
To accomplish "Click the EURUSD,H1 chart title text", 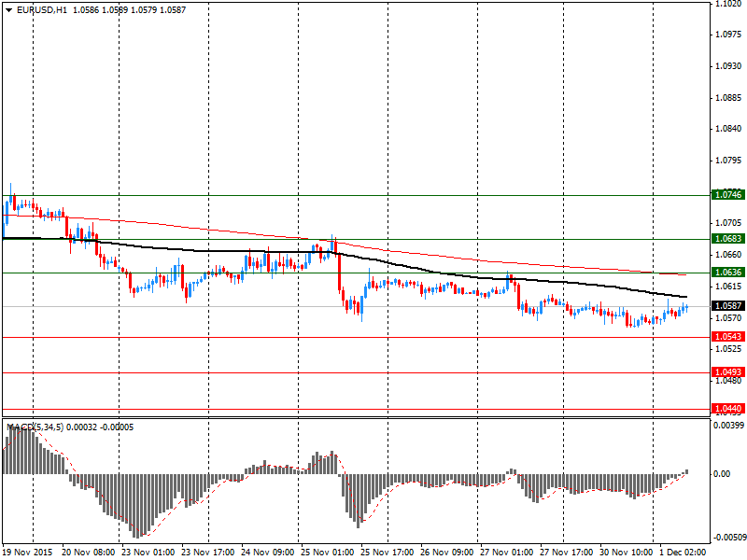I will (41, 10).
